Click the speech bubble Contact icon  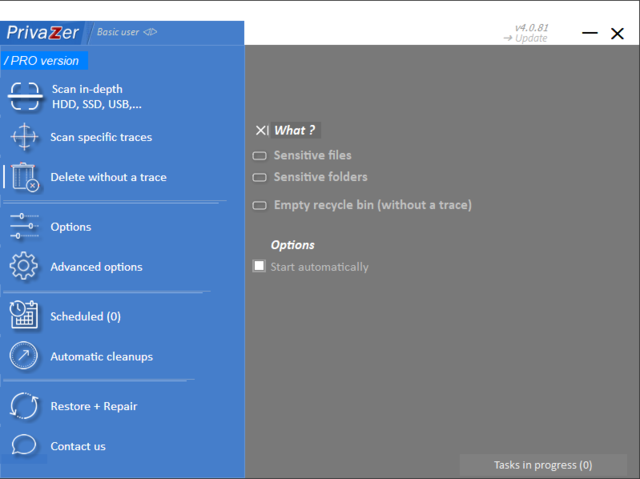coord(24,444)
